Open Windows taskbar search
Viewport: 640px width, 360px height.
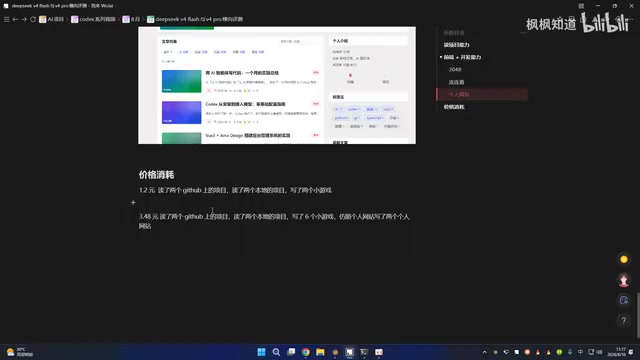pyautogui.click(x=276, y=352)
